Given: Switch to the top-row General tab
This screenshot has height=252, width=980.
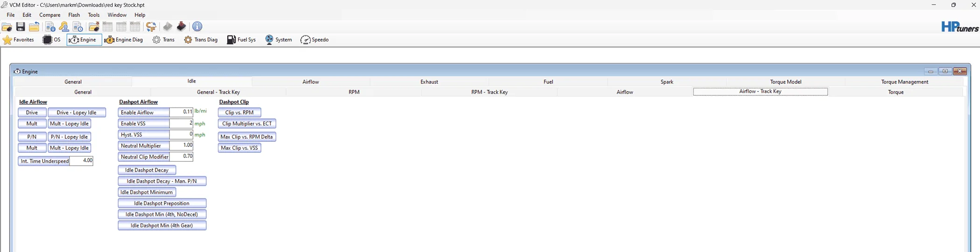Looking at the screenshot, I should click(73, 82).
